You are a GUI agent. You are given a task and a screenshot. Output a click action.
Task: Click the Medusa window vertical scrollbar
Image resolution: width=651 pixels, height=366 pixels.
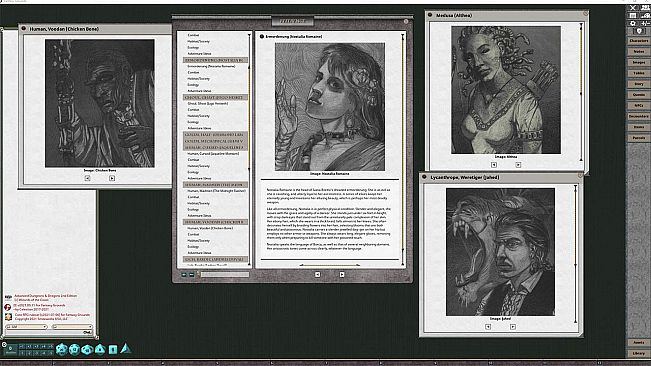(581, 92)
